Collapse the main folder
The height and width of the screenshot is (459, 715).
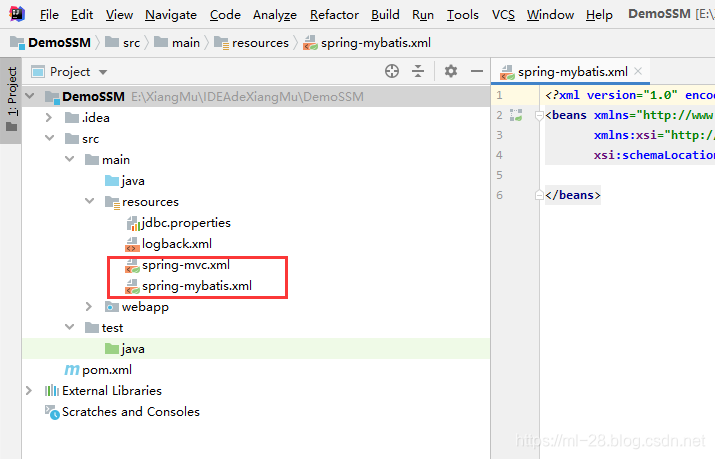[x=70, y=159]
